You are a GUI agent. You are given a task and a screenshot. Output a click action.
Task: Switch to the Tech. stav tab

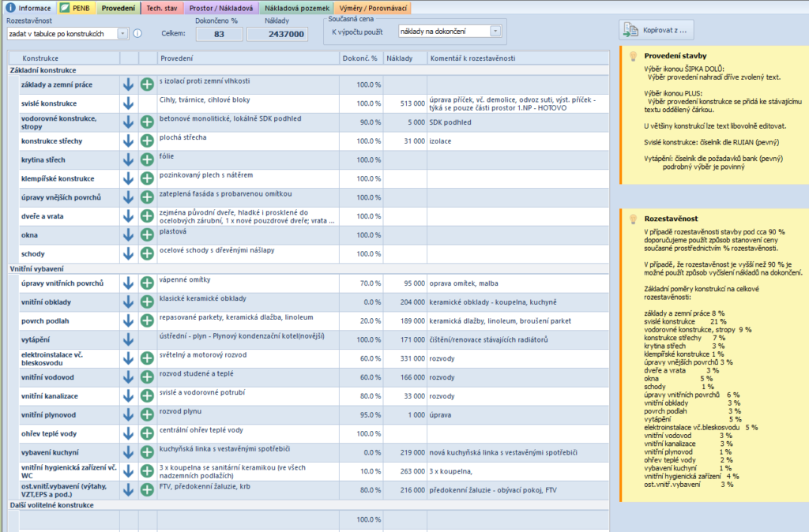click(161, 8)
